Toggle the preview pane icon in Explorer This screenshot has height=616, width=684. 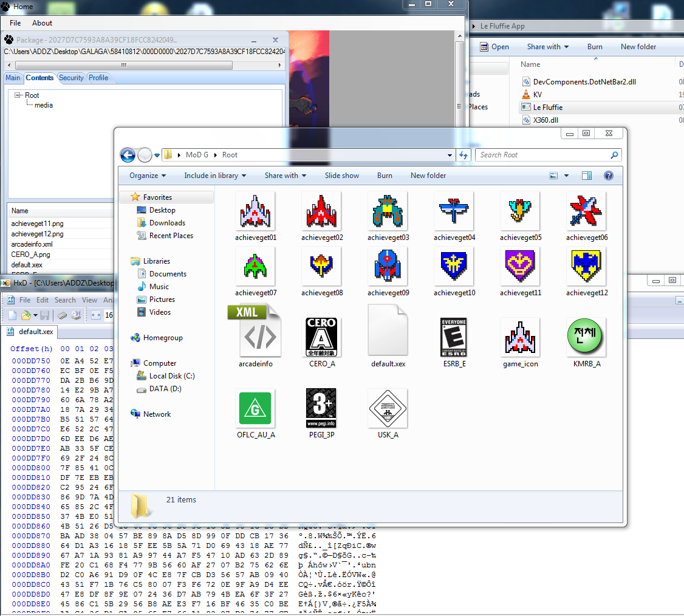pos(586,176)
